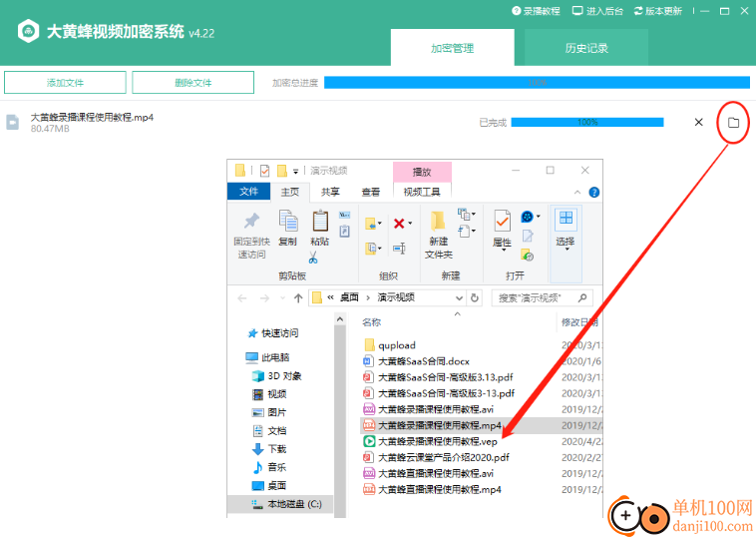756x537 pixels.
Task: Click the History icon in 打开 group
Action: [x=527, y=255]
